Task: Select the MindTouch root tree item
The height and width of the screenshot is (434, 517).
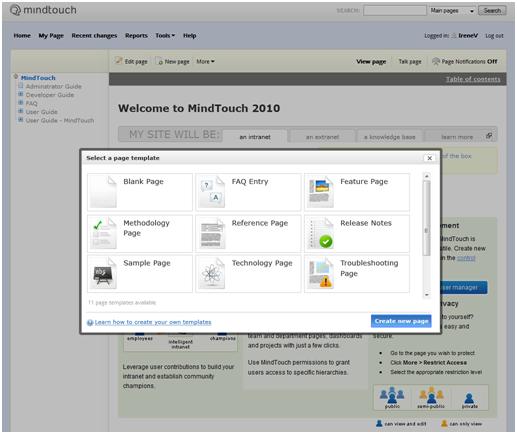Action: [x=38, y=78]
